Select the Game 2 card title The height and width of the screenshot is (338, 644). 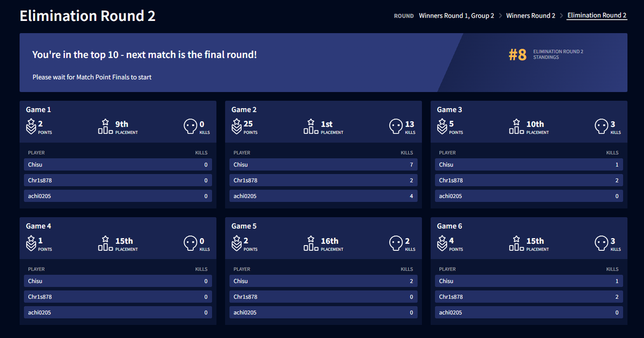coord(244,110)
